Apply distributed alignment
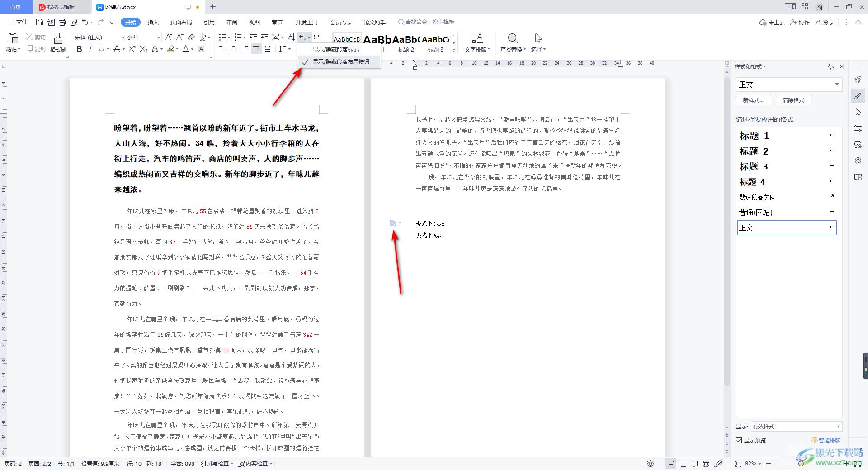This screenshot has width=868, height=470. [268, 49]
